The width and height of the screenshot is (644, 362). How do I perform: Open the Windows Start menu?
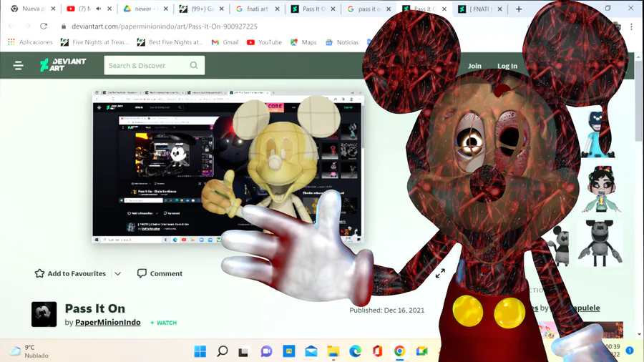[x=200, y=351]
